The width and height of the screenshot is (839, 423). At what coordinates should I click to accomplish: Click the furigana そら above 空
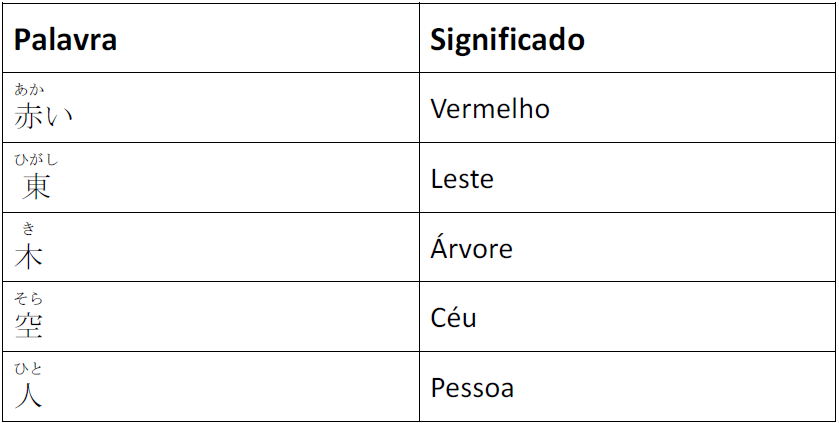click(29, 299)
